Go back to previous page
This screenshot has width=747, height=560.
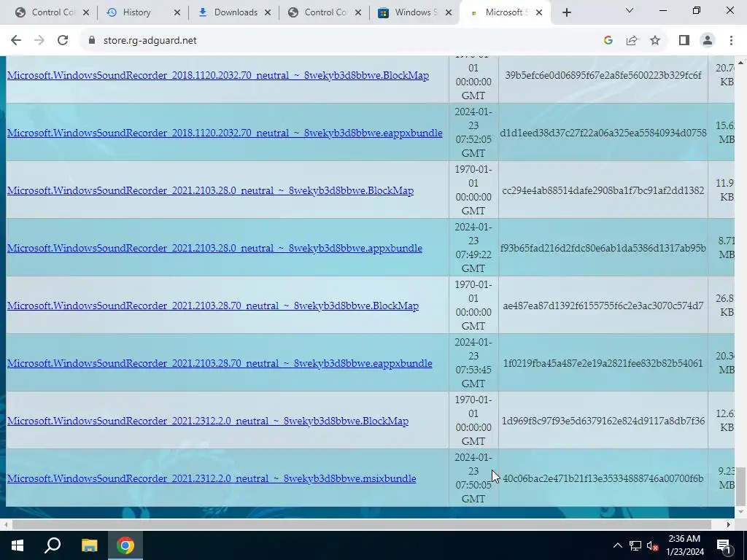pyautogui.click(x=16, y=41)
